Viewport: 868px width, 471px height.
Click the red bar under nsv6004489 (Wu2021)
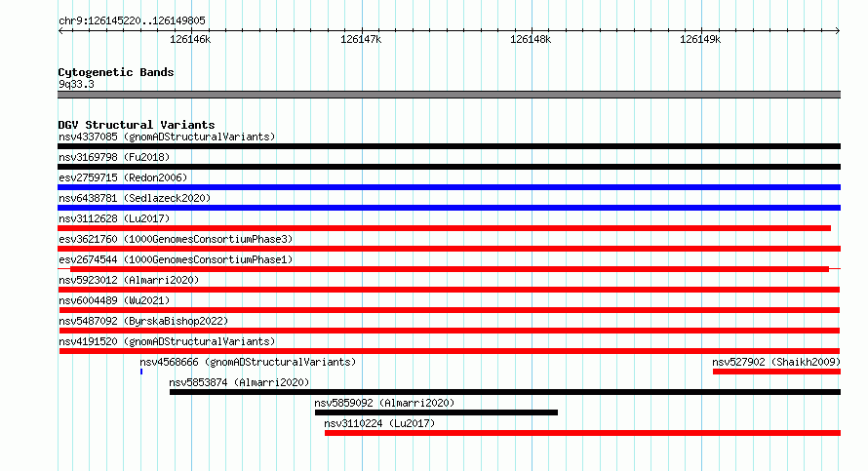coord(449,310)
